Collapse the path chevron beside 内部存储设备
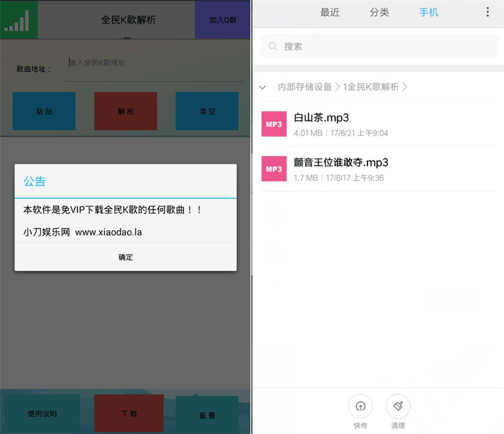Screen dimensions: 504x434 tap(263, 87)
